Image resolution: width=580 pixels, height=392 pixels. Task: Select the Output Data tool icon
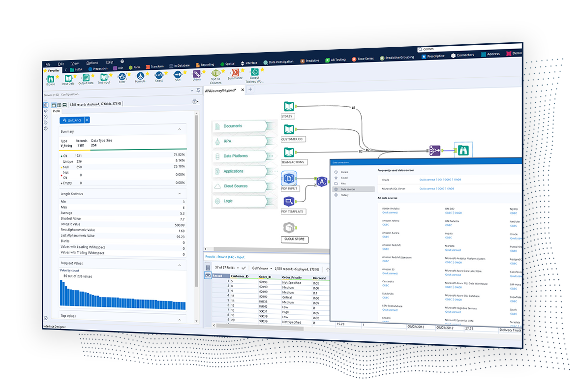tap(86, 78)
